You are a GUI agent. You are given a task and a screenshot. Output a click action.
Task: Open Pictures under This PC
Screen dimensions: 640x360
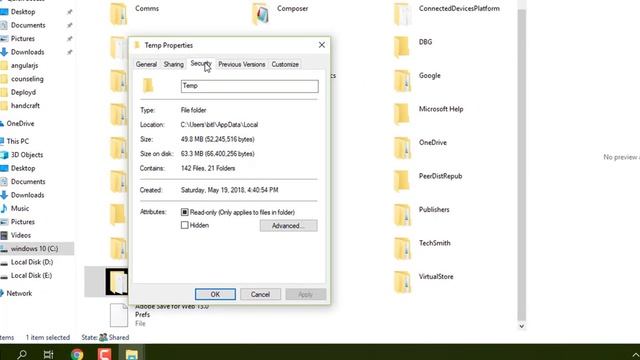(x=22, y=222)
